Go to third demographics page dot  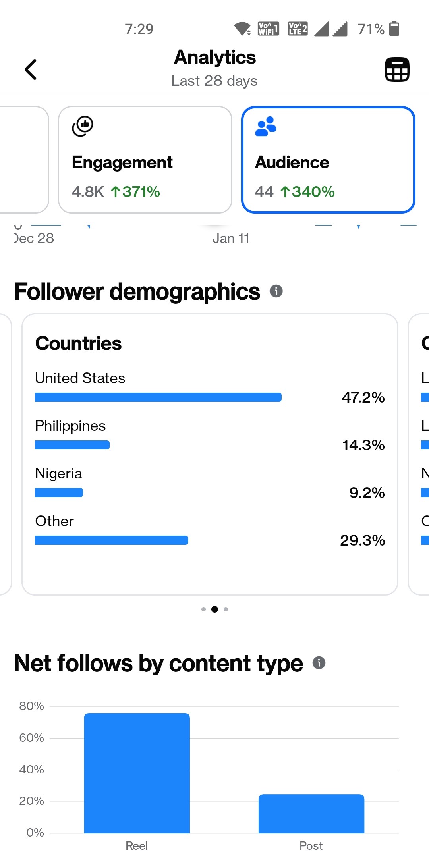click(226, 609)
